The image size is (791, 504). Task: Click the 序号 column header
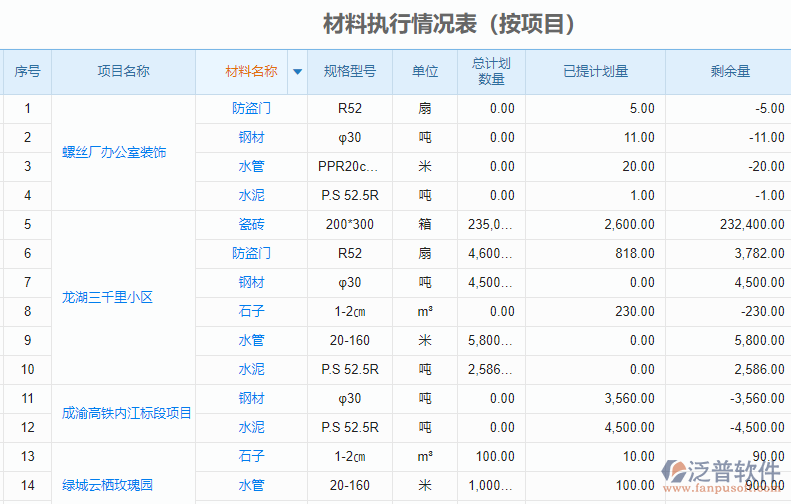(x=27, y=72)
